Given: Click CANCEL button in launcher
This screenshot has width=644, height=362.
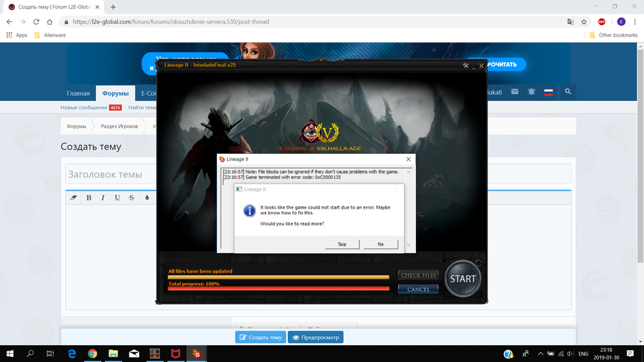Looking at the screenshot, I should click(418, 290).
